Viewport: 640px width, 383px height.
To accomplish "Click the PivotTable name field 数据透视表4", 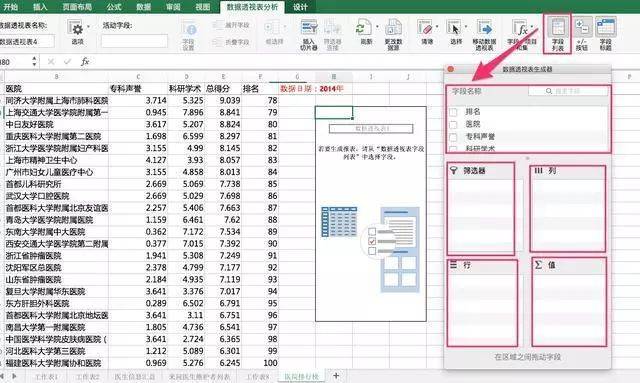I will 27,41.
